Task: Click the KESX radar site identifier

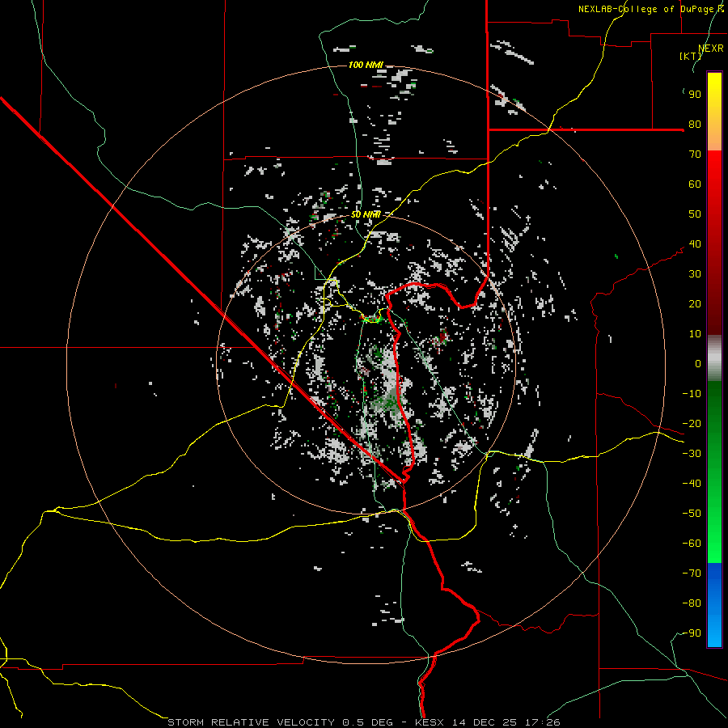Action: (430, 722)
